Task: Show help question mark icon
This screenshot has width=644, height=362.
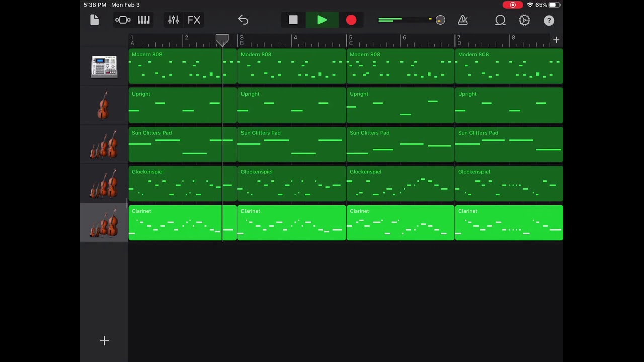Action: tap(549, 20)
